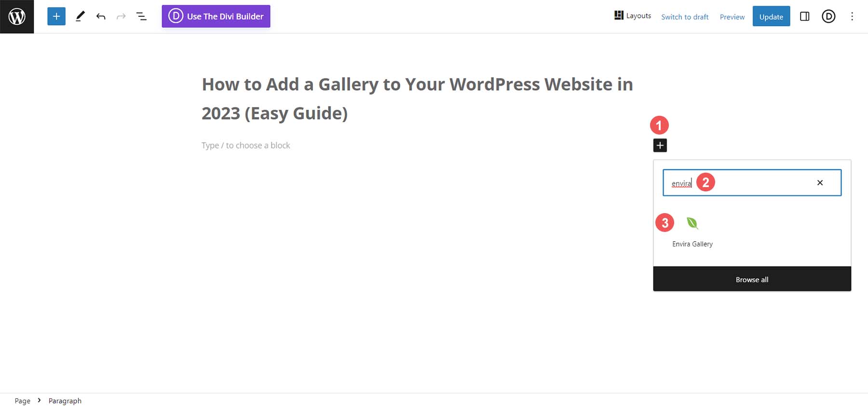The height and width of the screenshot is (406, 868).
Task: Toggle the settings sidebar panel icon
Action: (x=805, y=16)
